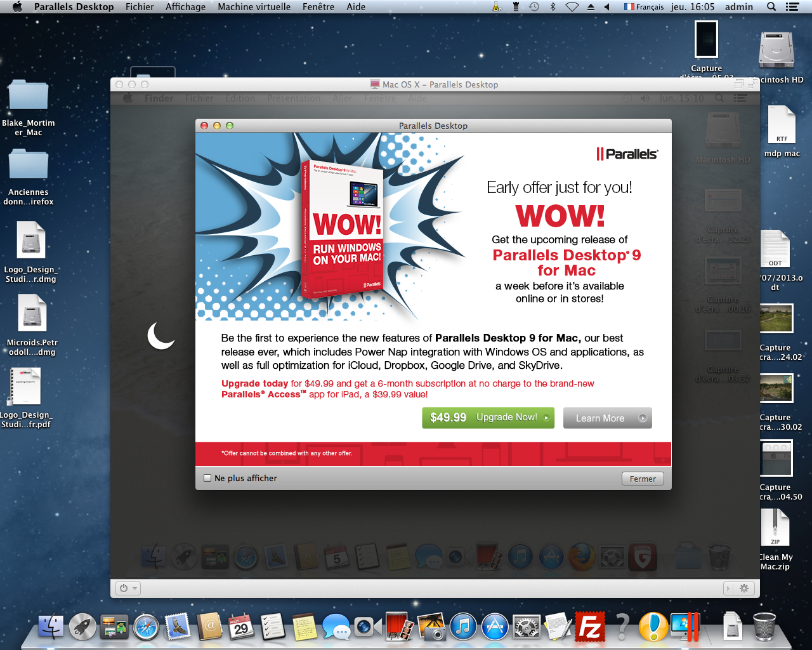Open iPhoto from the Dock
This screenshot has height=650, width=812.
point(431,627)
